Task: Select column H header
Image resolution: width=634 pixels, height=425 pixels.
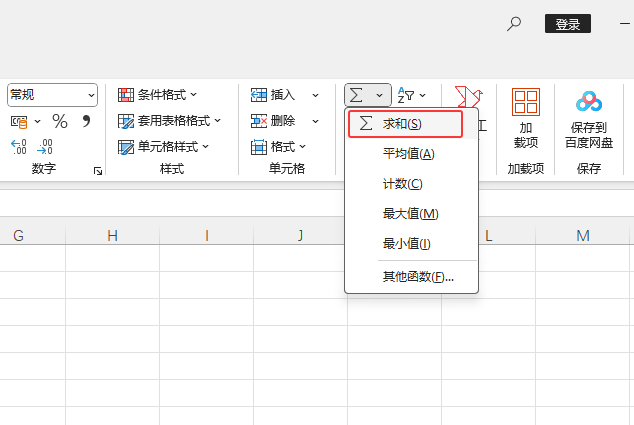Action: point(112,236)
